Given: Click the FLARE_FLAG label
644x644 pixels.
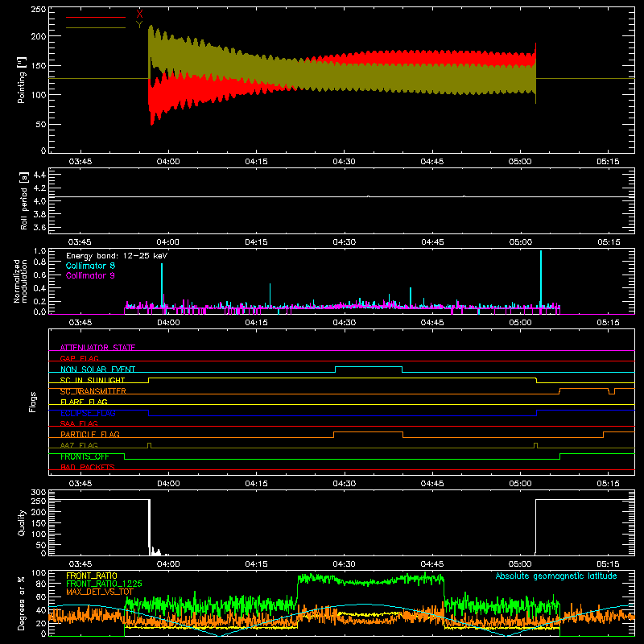Looking at the screenshot, I should point(84,402).
